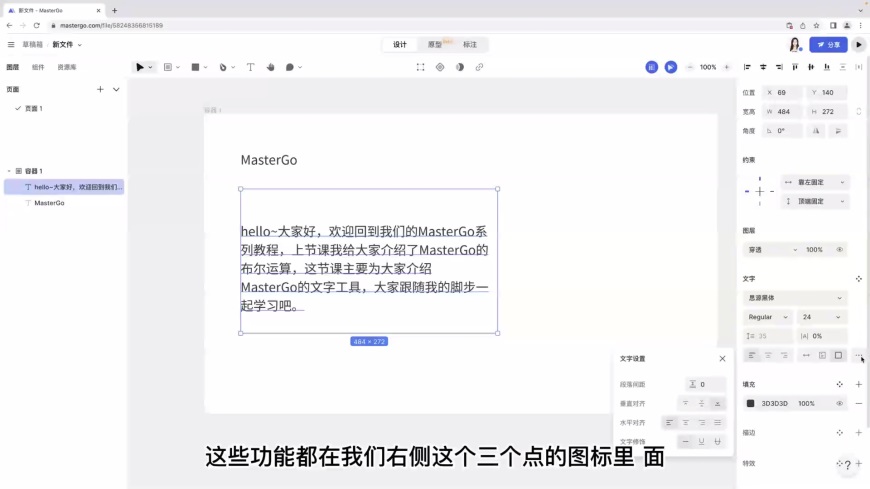Open the 图层 panel tab
This screenshot has height=489, width=870.
point(13,67)
